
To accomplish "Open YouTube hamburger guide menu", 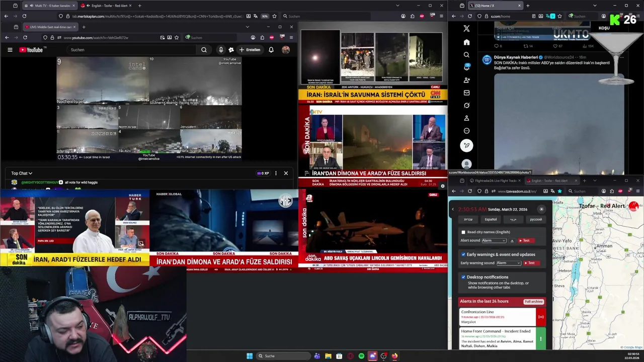I will 10,50.
